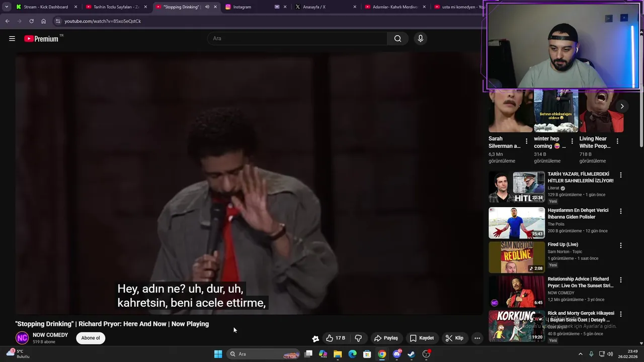644x362 pixels.
Task: Launch Microsoft Edge from taskbar
Action: coord(352,354)
